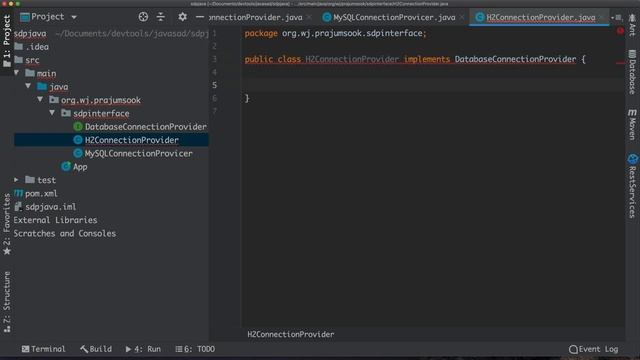The image size is (640, 360).
Task: Collapse the main folder
Action: pos(17,73)
